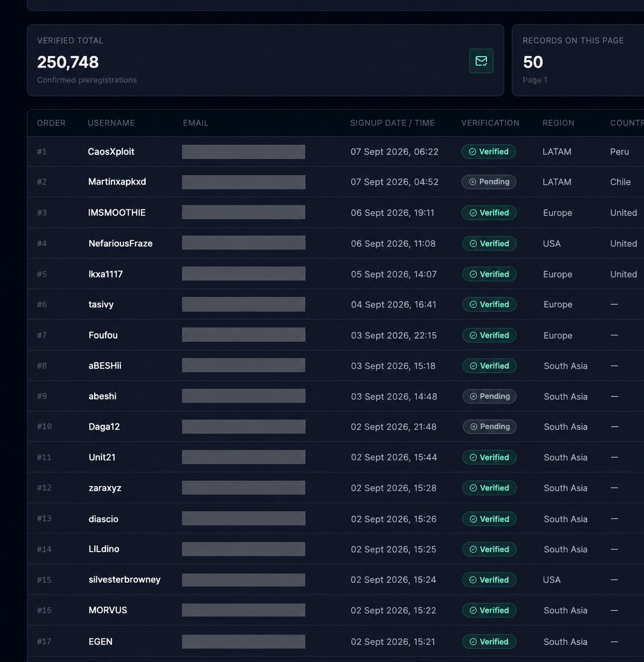This screenshot has height=662, width=644.
Task: Select username aBESHii
Action: [x=105, y=366]
